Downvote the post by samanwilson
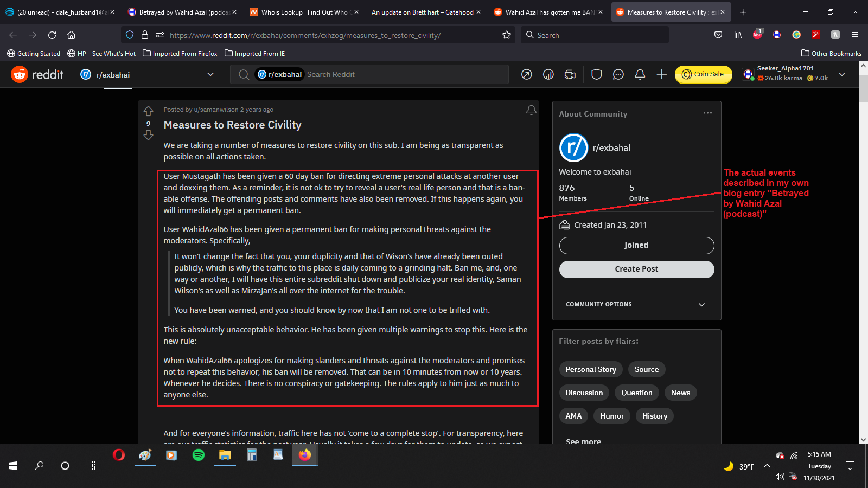Screen dimensions: 868x488 (x=148, y=136)
